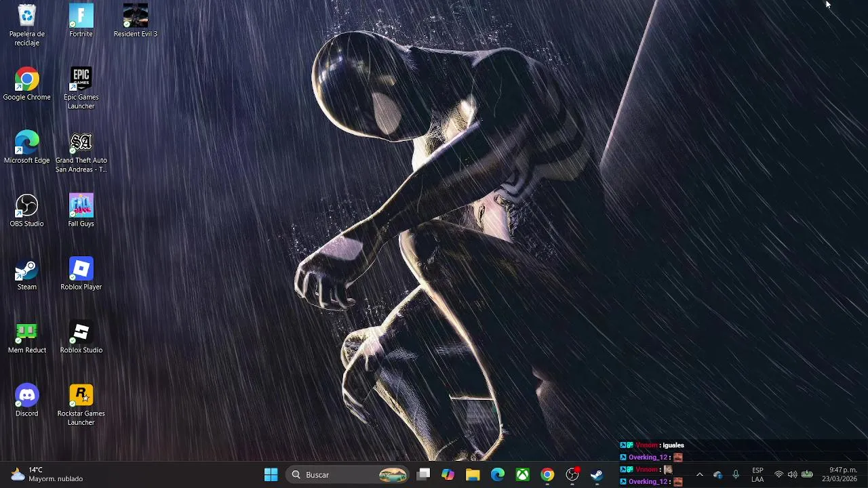
Task: Open the Windows Start menu button
Action: click(271, 474)
